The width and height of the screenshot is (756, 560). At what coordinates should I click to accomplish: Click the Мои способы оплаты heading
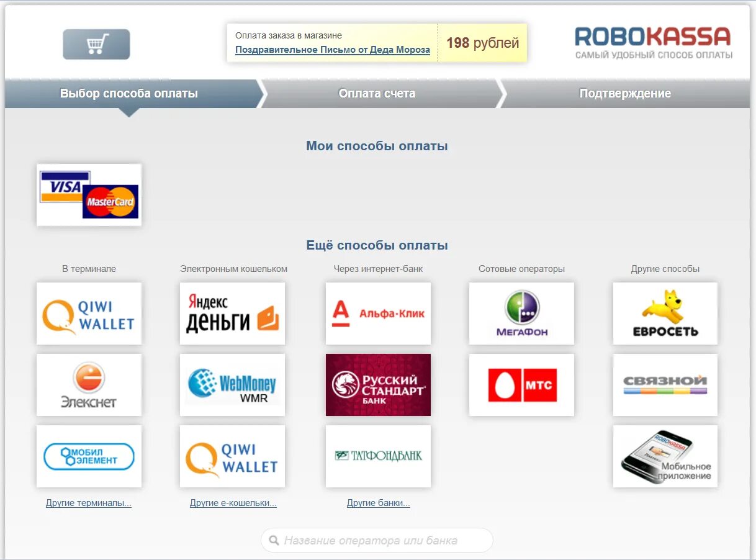pos(377,146)
